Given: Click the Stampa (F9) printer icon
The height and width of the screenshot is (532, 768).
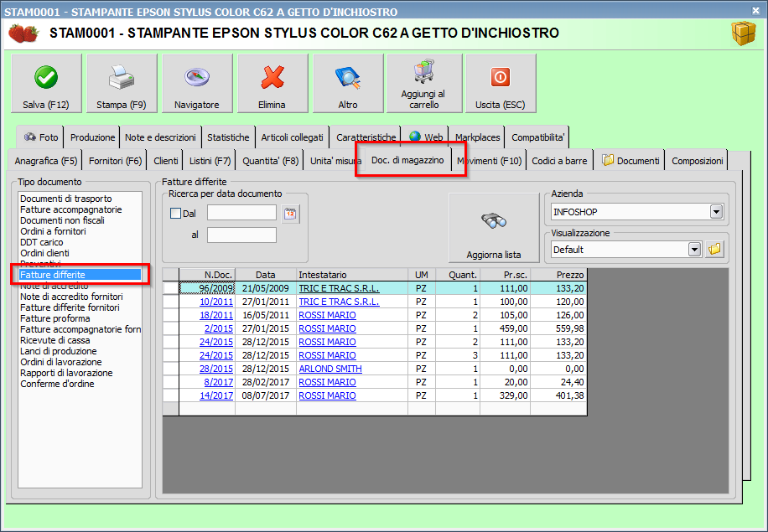Looking at the screenshot, I should 122,78.
